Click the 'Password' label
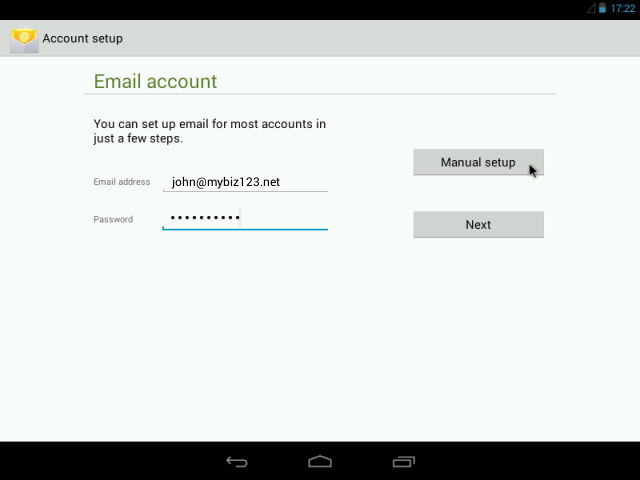640x480 pixels. tap(113, 220)
